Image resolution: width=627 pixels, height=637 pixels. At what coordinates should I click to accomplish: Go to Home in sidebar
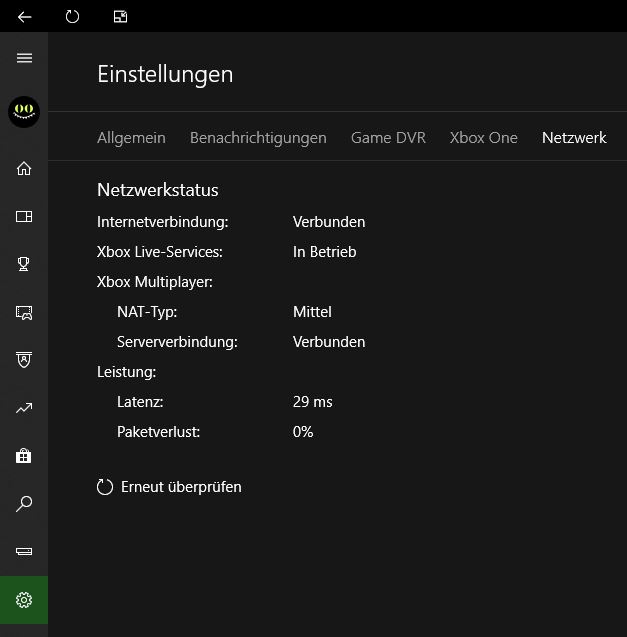(x=24, y=168)
